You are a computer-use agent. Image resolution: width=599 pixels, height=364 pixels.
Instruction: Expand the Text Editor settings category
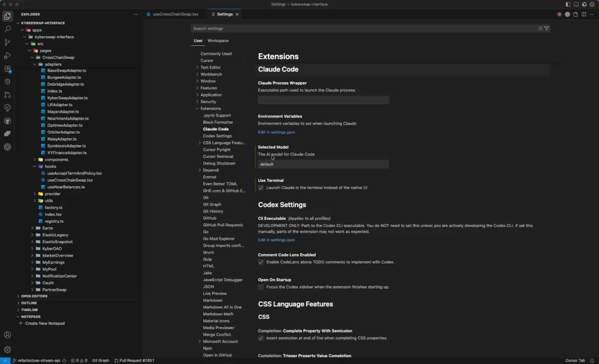[x=197, y=67]
